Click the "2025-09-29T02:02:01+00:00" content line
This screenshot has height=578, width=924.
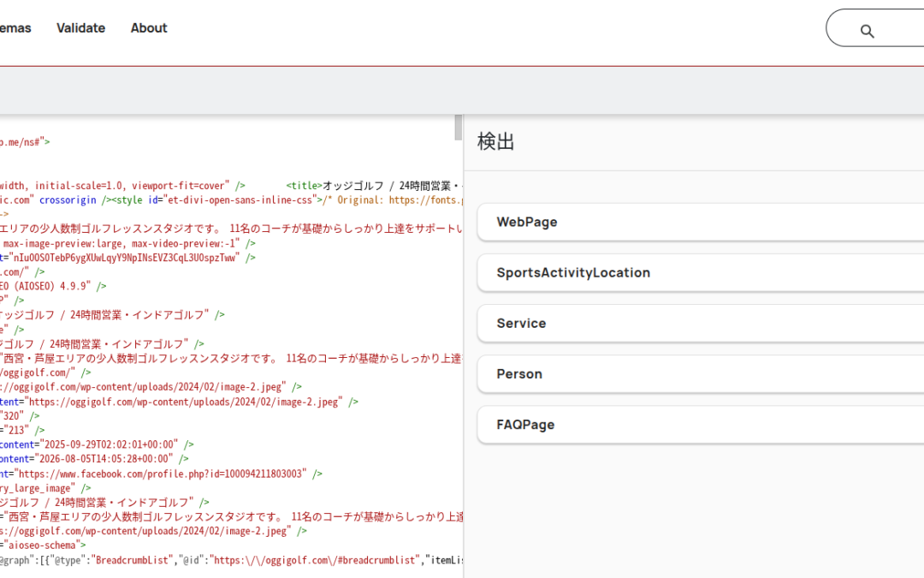point(97,444)
